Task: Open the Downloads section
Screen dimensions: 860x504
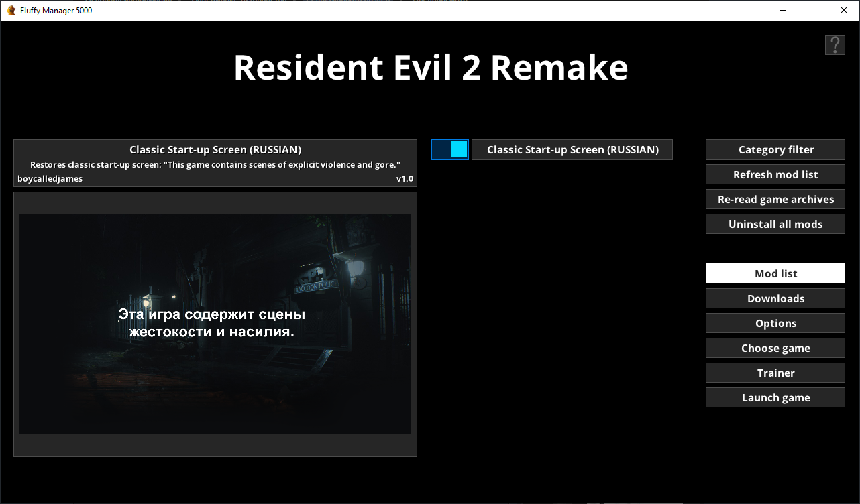Action: 775,298
